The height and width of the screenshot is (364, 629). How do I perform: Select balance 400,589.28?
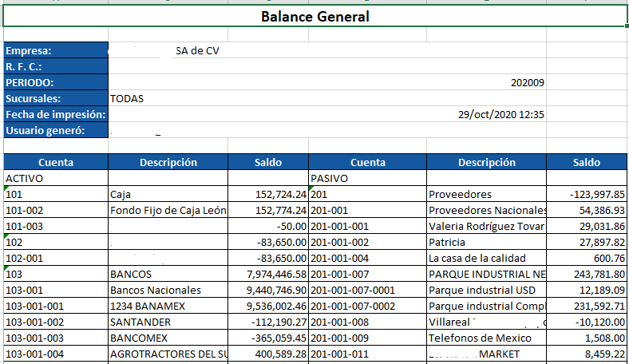[x=268, y=354]
